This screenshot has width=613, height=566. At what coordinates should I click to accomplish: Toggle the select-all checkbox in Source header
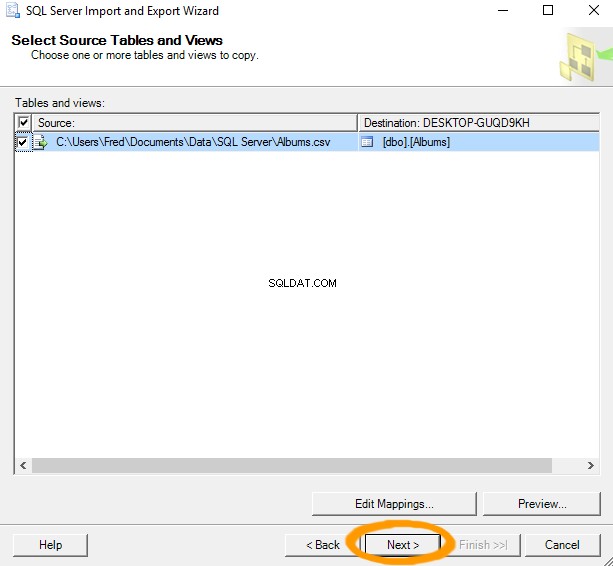tap(23, 123)
